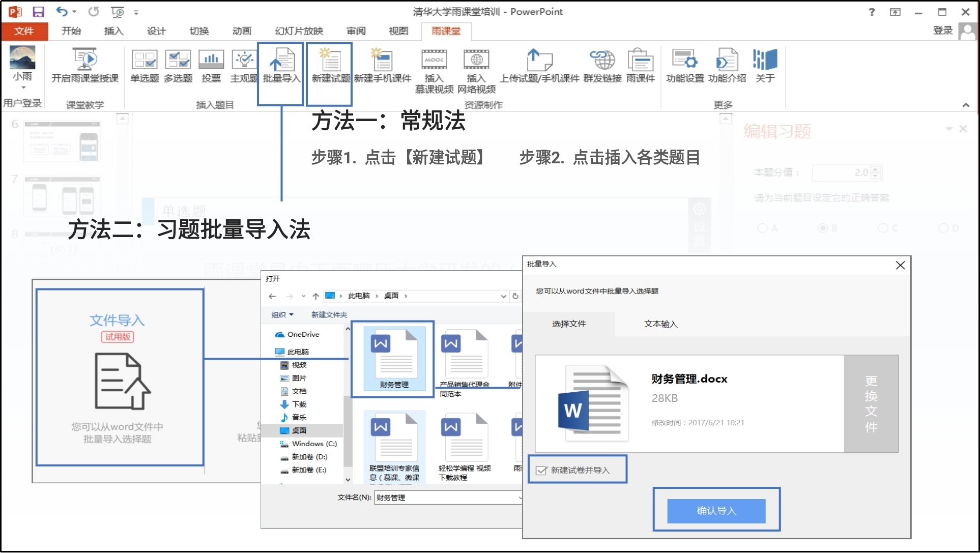Screen dimensions: 980x553
Task: Open Ribbon Display Options button
Action: point(895,12)
